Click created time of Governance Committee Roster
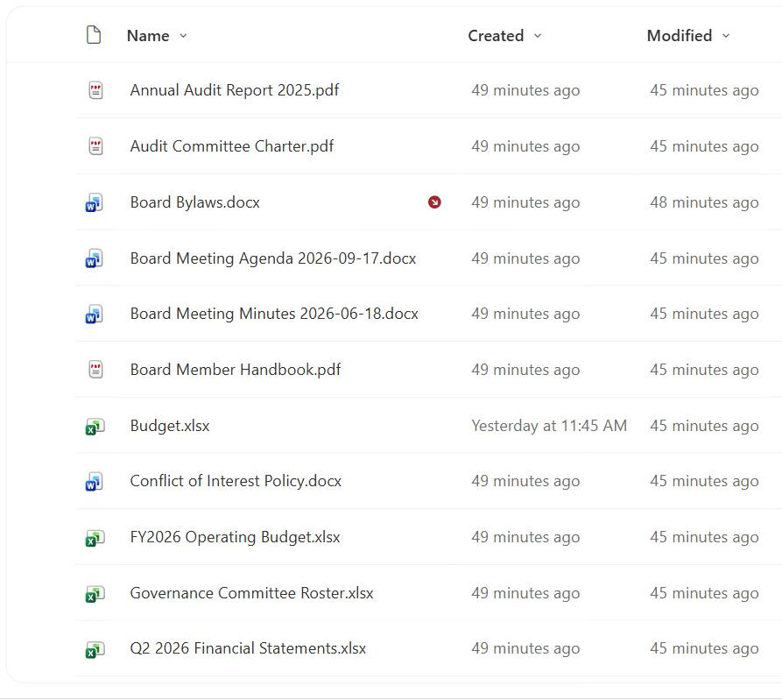The height and width of the screenshot is (700, 782). click(x=525, y=593)
